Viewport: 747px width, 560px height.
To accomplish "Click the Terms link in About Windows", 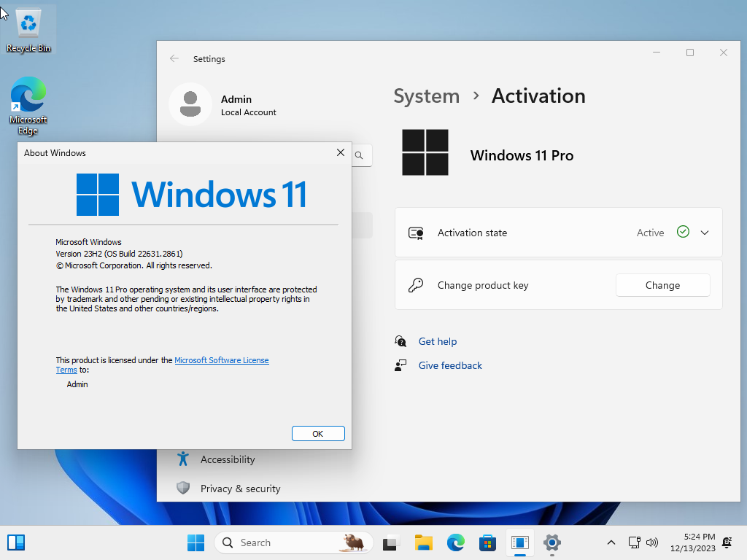I will click(x=66, y=370).
